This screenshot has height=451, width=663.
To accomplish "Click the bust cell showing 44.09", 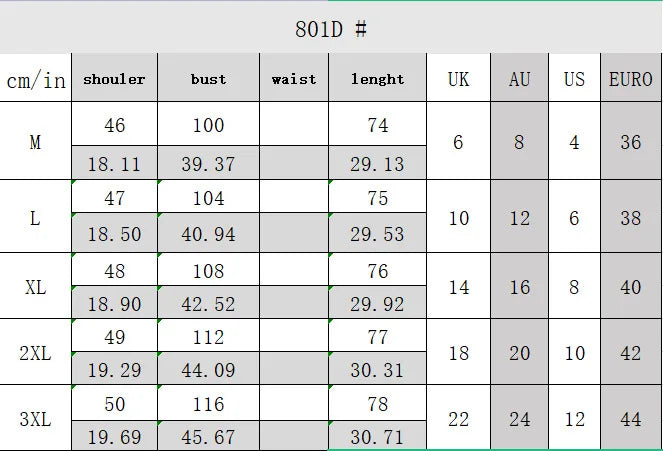I will point(208,370).
